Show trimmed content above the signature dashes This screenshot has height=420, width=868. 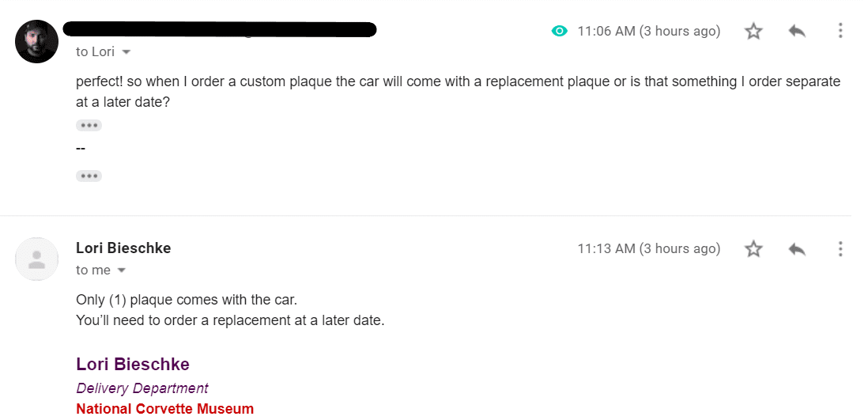89,126
